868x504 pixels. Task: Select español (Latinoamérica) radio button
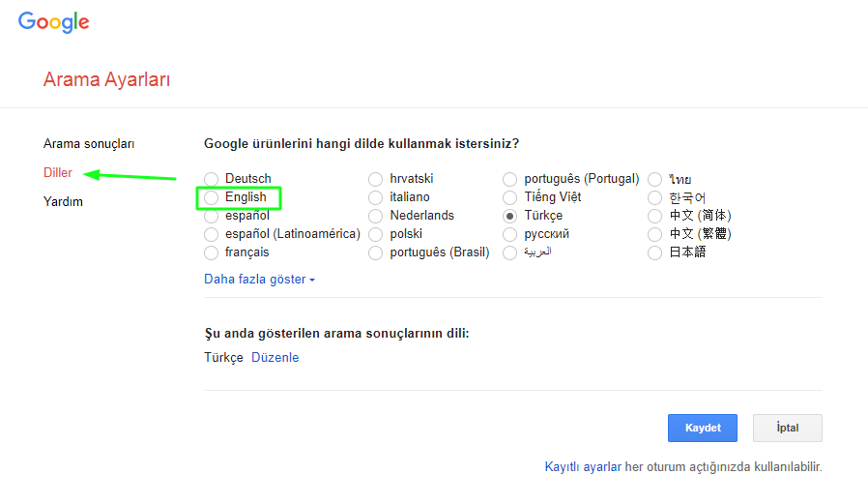point(211,234)
